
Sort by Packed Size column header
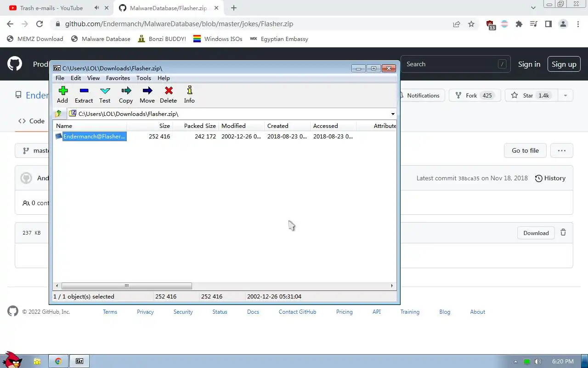coord(196,126)
